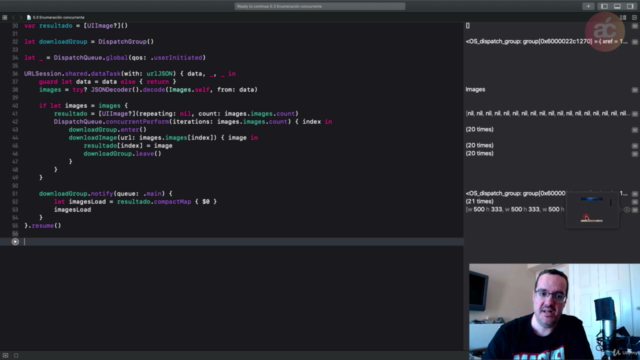
Task: Go forward with the right arrow
Action: click(x=20, y=17)
